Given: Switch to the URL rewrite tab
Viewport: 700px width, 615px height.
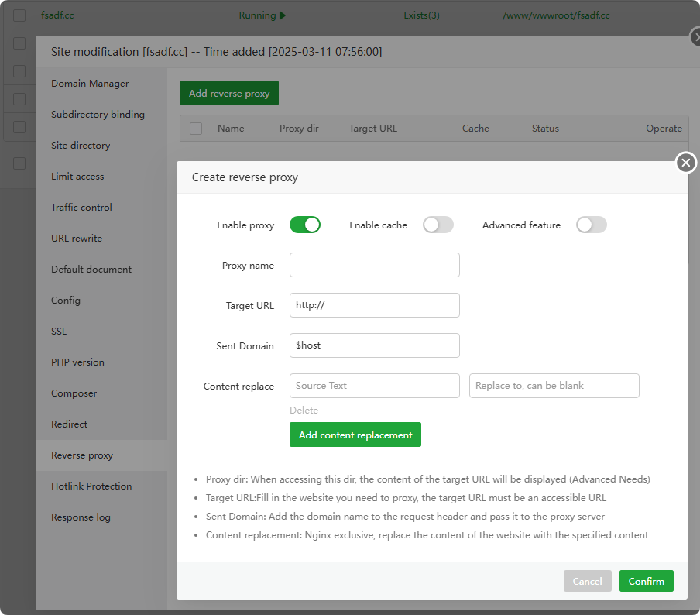Looking at the screenshot, I should (x=77, y=239).
